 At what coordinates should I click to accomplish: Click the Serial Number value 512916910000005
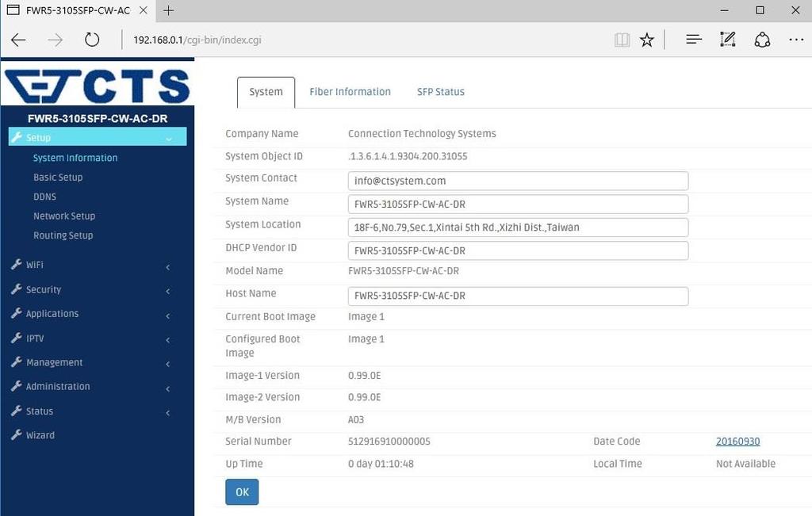[389, 441]
